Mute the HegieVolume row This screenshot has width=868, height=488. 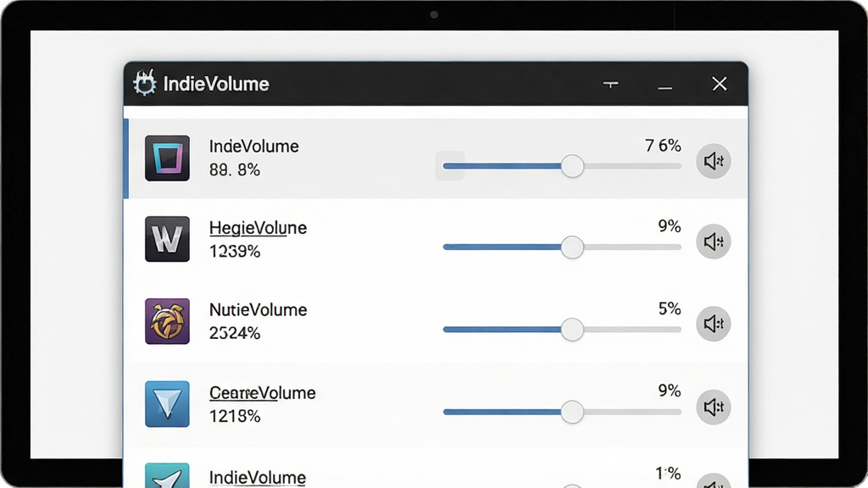coord(714,241)
